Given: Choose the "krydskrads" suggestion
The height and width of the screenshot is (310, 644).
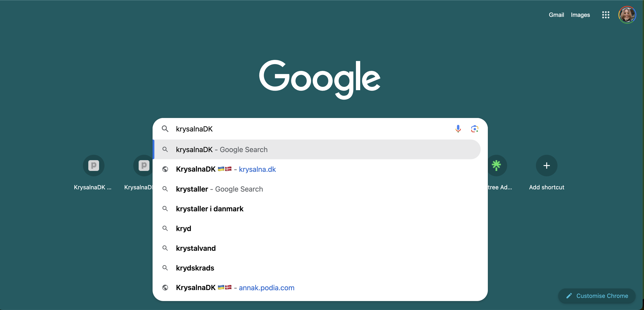Looking at the screenshot, I should pos(195,268).
